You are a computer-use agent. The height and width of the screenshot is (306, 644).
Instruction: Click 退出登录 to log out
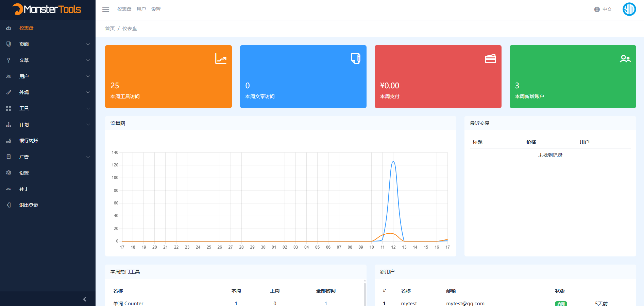coord(29,205)
